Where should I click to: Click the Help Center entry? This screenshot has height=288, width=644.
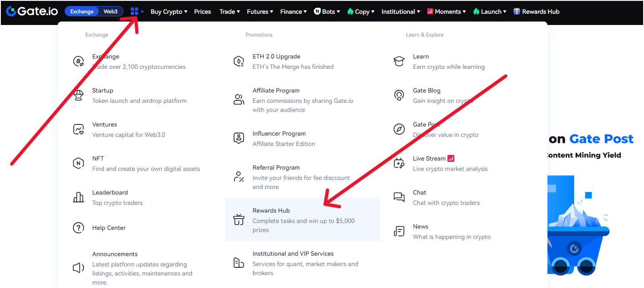pos(108,227)
